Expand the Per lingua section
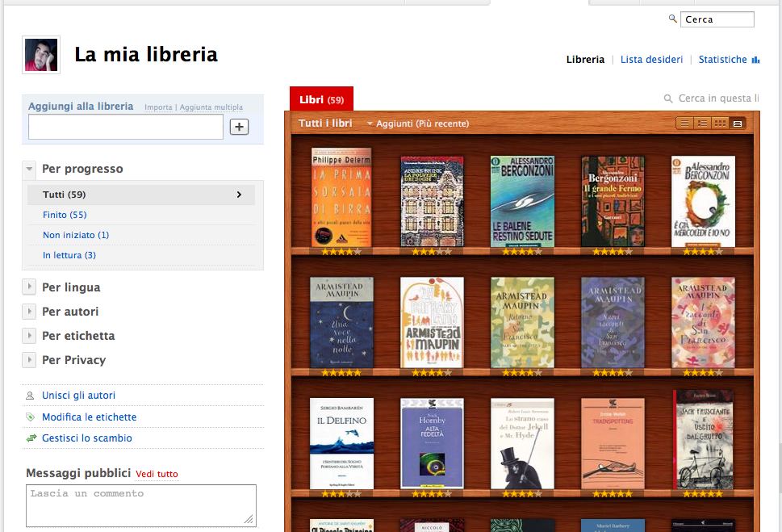Screen dimensions: 782x532 [29, 287]
